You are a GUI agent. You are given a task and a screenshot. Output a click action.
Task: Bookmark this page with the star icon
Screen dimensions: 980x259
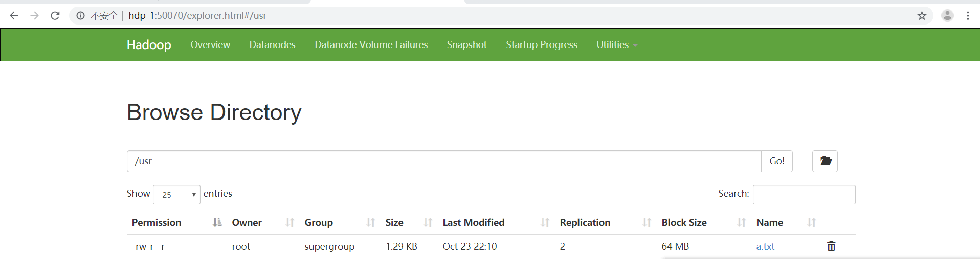(922, 16)
